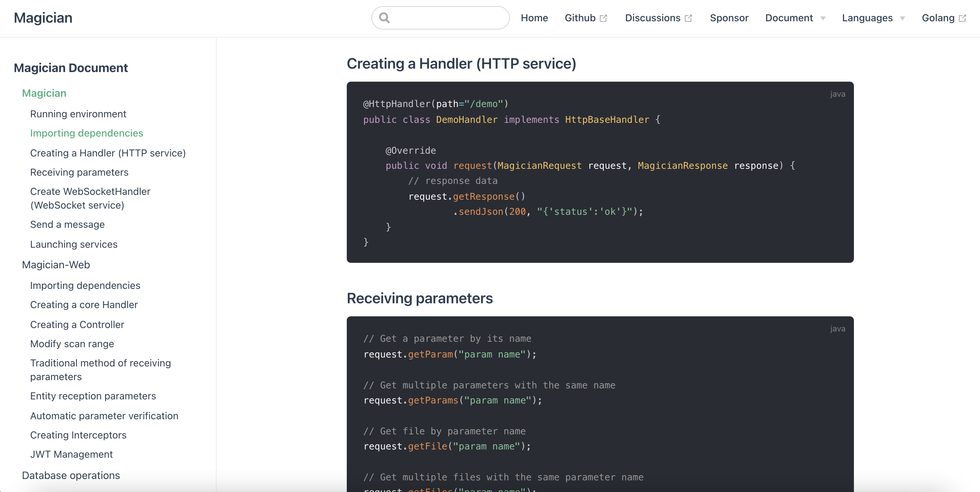Jump to Create WebSocketHandler sidebar entry
The image size is (980, 492).
point(90,198)
